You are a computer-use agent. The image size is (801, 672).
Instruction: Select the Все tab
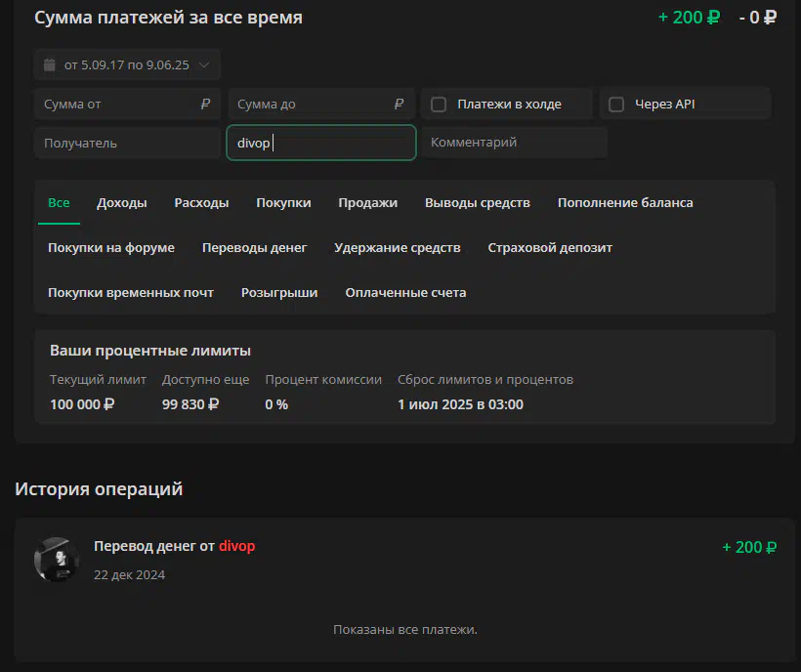(59, 203)
